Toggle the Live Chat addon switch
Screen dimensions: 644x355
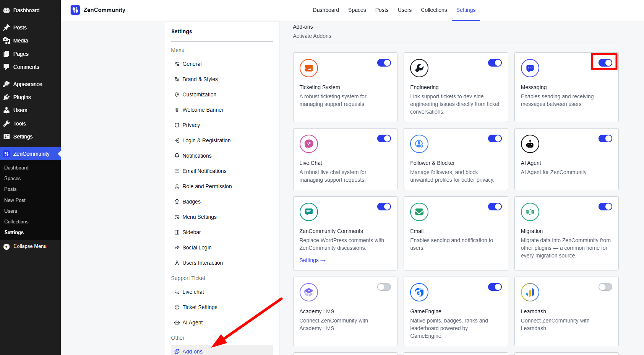click(x=384, y=138)
